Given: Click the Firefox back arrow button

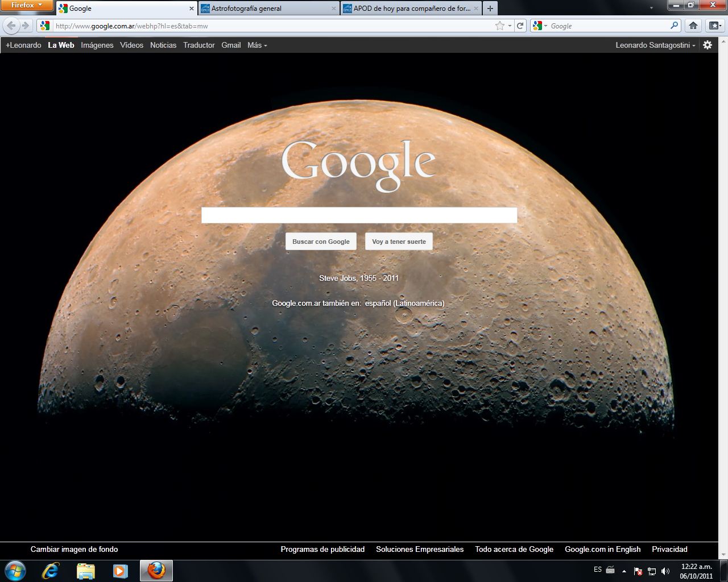Looking at the screenshot, I should [11, 26].
